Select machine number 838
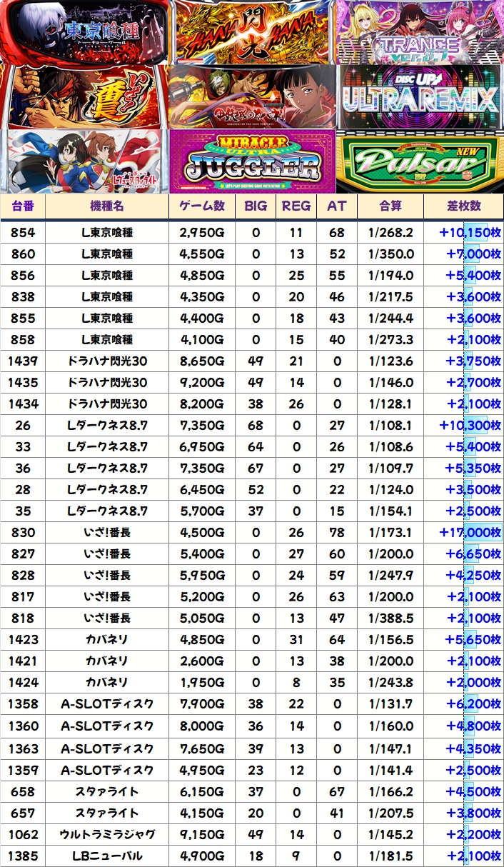Image resolution: width=504 pixels, height=867 pixels. point(23,296)
